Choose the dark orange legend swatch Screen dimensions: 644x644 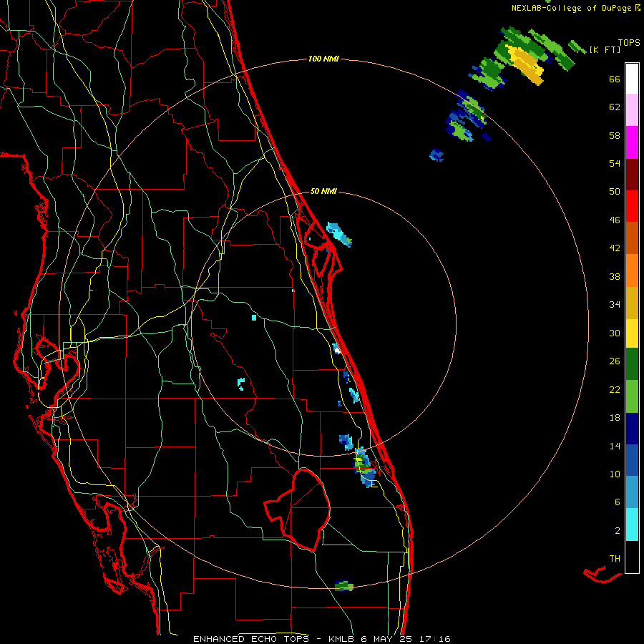pos(632,238)
